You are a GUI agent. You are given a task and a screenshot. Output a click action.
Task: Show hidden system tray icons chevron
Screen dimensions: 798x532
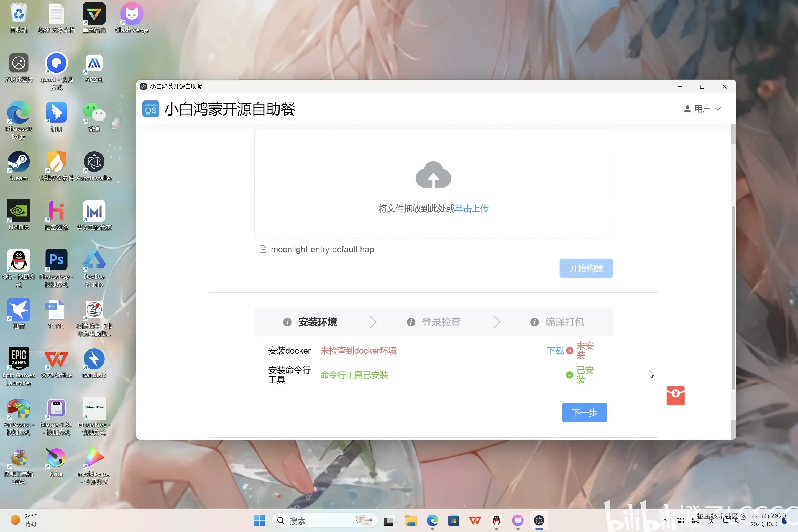point(665,520)
